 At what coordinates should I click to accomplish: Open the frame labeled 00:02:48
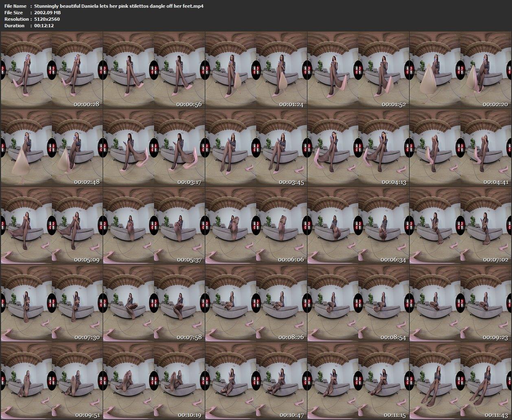[x=52, y=148]
